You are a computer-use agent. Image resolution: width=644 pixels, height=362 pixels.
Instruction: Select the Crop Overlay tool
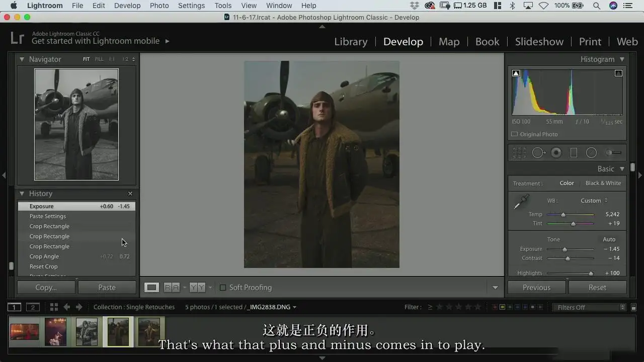519,152
